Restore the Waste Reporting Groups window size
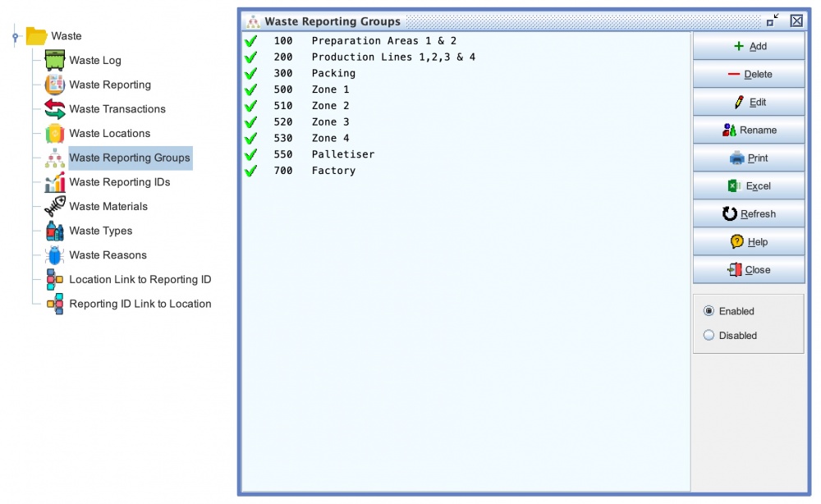This screenshot has height=504, width=821. (x=773, y=21)
